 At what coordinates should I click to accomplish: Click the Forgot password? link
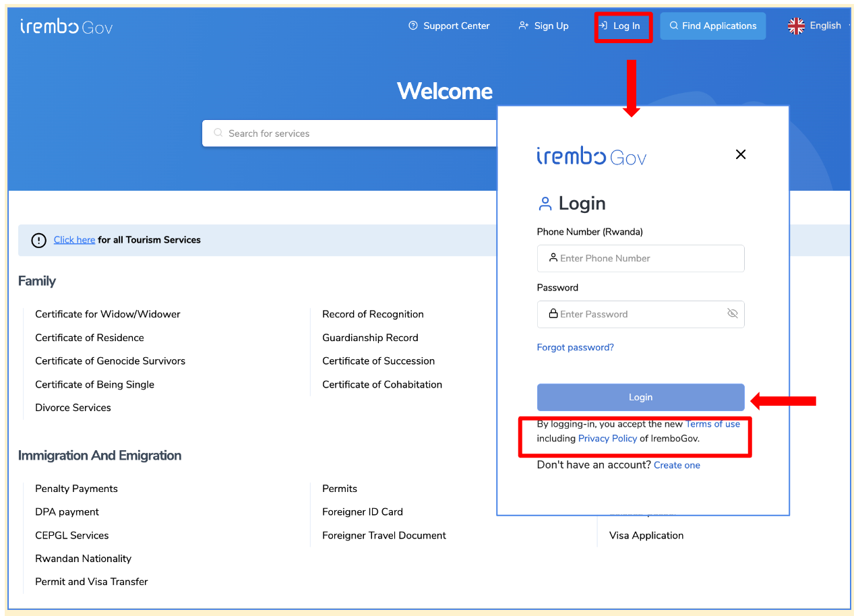pyautogui.click(x=575, y=347)
